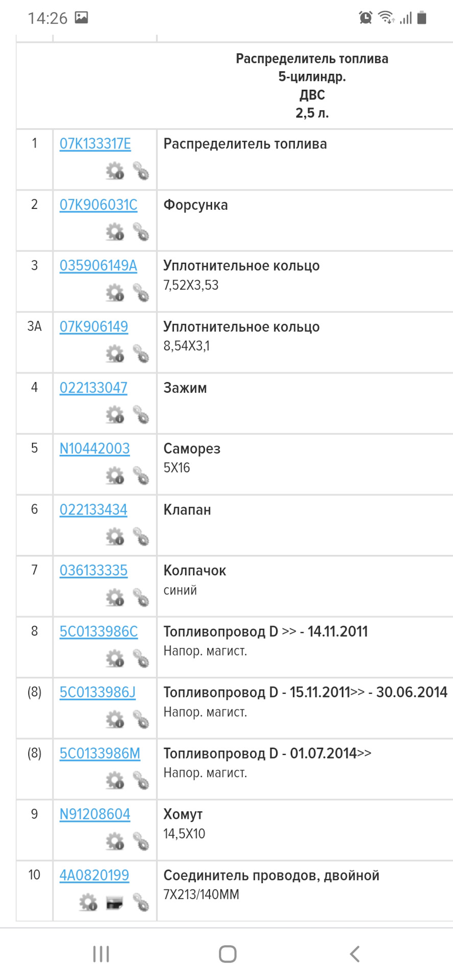
Task: Tap the gear info icon for 07K906031C
Action: point(115,232)
